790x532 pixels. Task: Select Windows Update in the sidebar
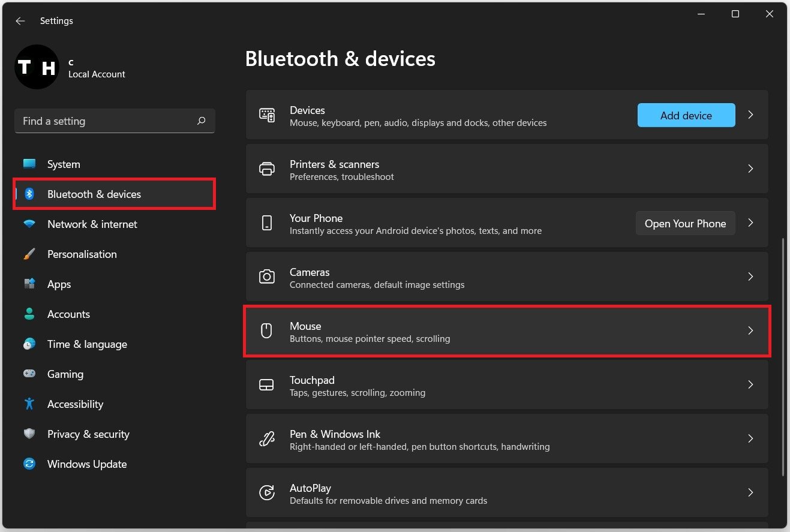[x=87, y=464]
